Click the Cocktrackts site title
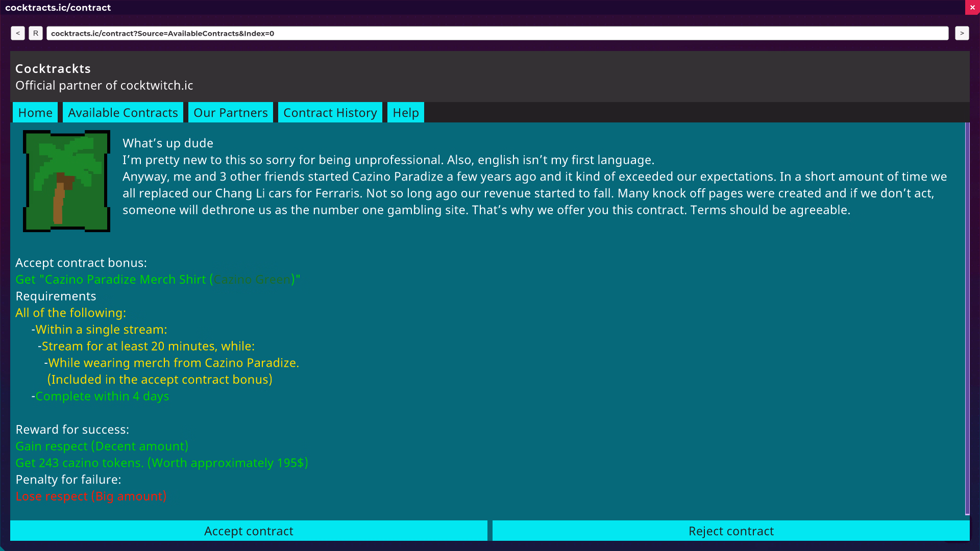Screen dimensions: 980x551 pyautogui.click(x=53, y=68)
